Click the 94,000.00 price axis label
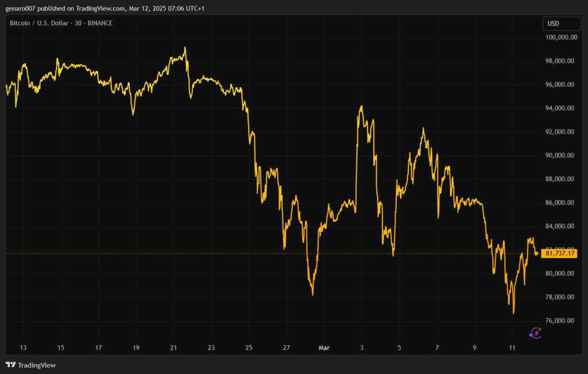588x374 pixels. pos(560,108)
